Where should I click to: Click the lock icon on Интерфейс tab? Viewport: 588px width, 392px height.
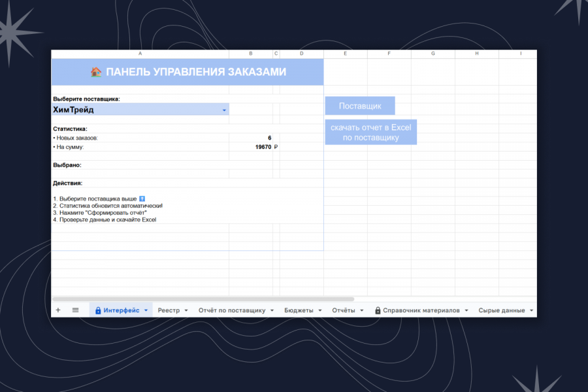tap(98, 310)
